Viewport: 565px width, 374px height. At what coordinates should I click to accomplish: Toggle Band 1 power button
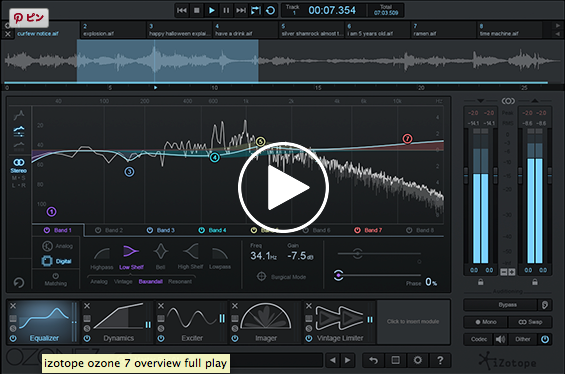point(47,230)
